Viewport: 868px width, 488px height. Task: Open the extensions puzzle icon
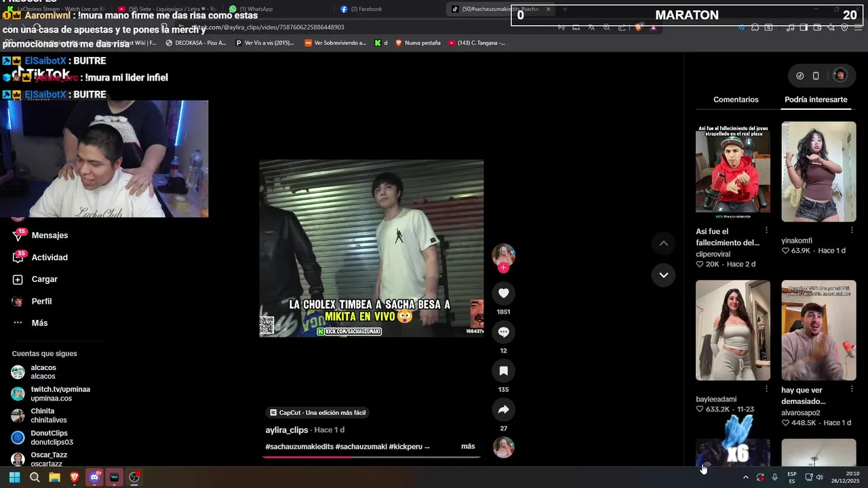click(x=755, y=27)
